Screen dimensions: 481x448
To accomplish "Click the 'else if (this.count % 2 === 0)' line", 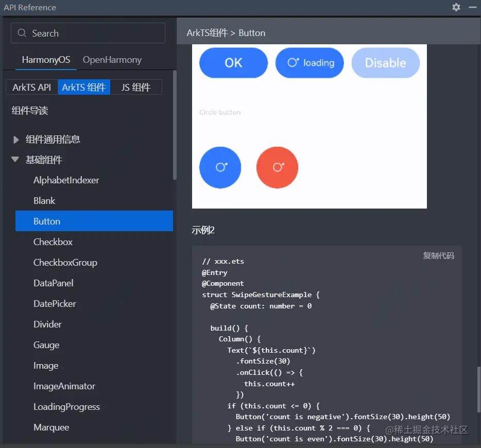I will coord(299,428).
